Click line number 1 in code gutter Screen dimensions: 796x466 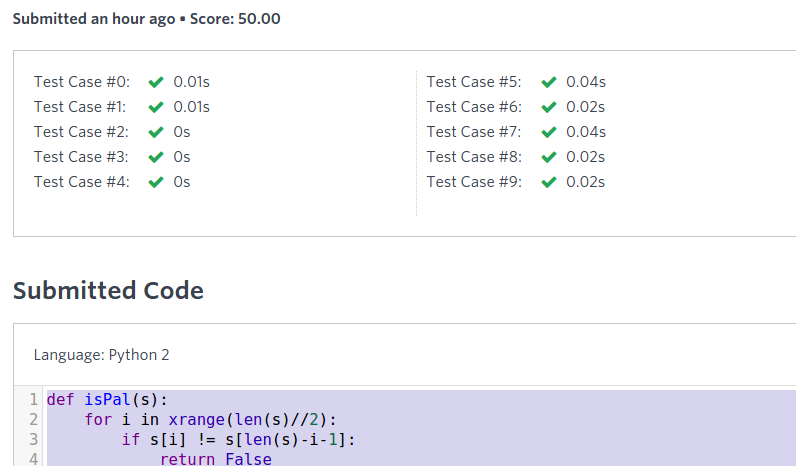pos(33,400)
